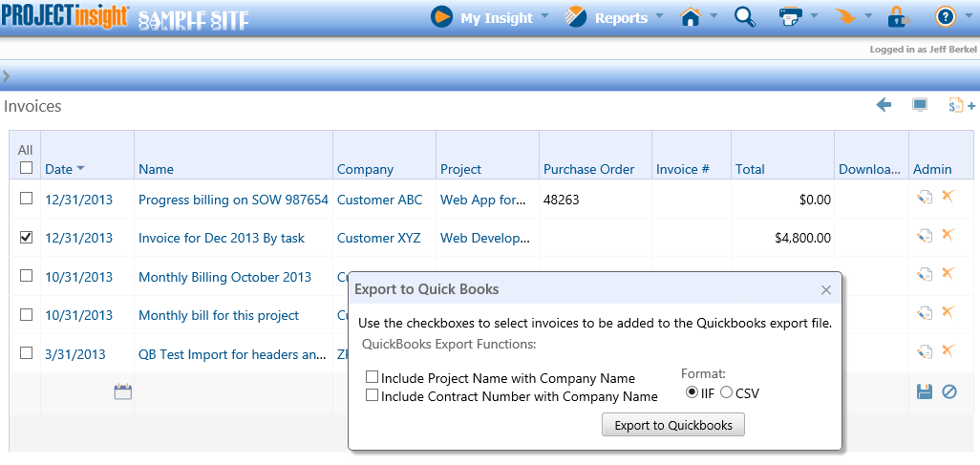980x465 pixels.
Task: Open Customer XYZ company link
Action: [x=379, y=238]
